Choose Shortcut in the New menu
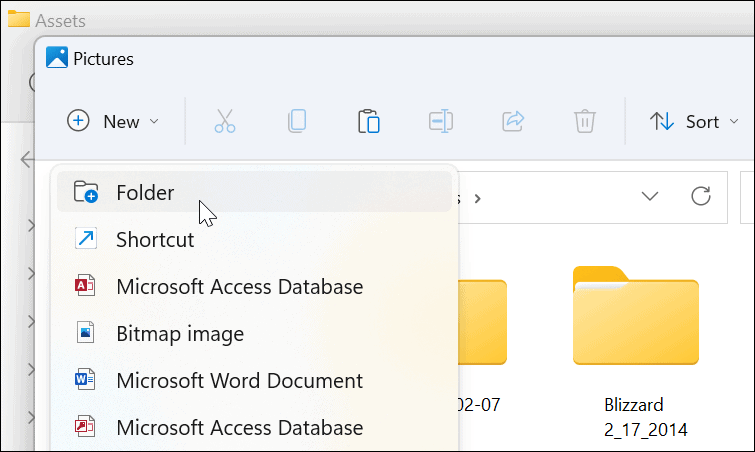This screenshot has width=755, height=452. [x=155, y=240]
